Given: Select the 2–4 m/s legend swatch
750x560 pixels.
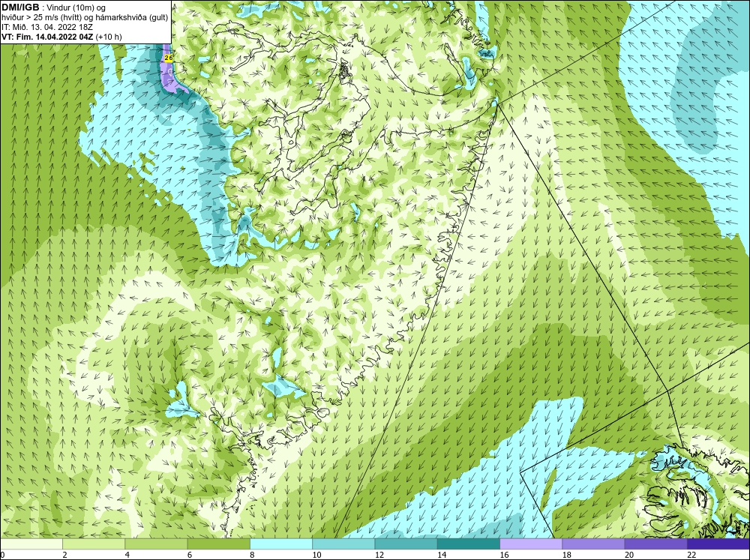Looking at the screenshot, I should [x=94, y=544].
